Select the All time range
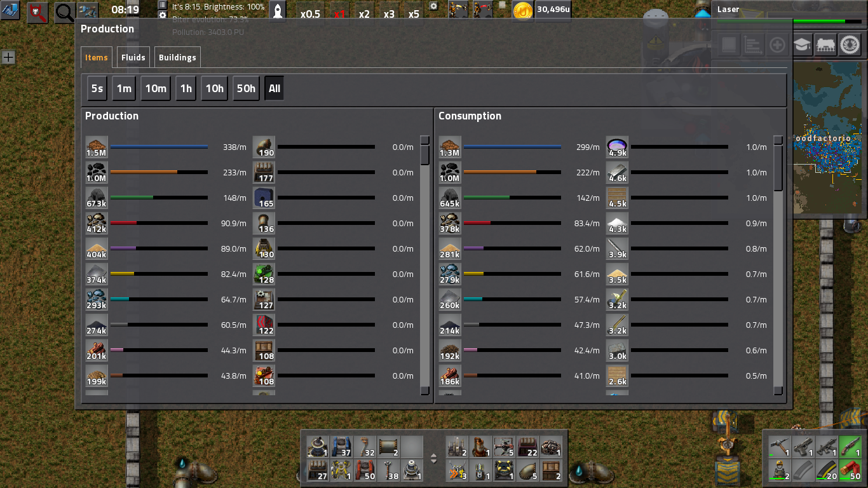 click(275, 88)
